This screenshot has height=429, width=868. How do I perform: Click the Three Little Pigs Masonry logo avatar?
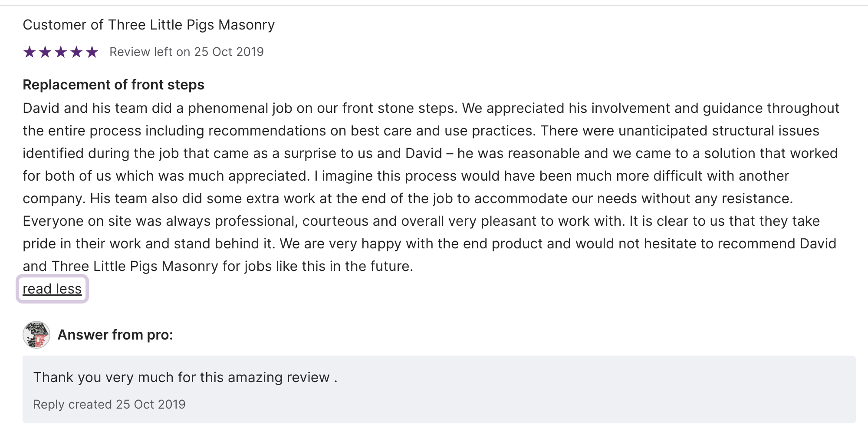36,335
